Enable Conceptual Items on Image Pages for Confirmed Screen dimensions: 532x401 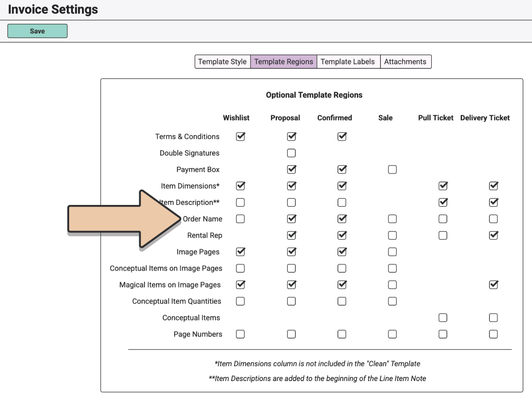point(342,268)
